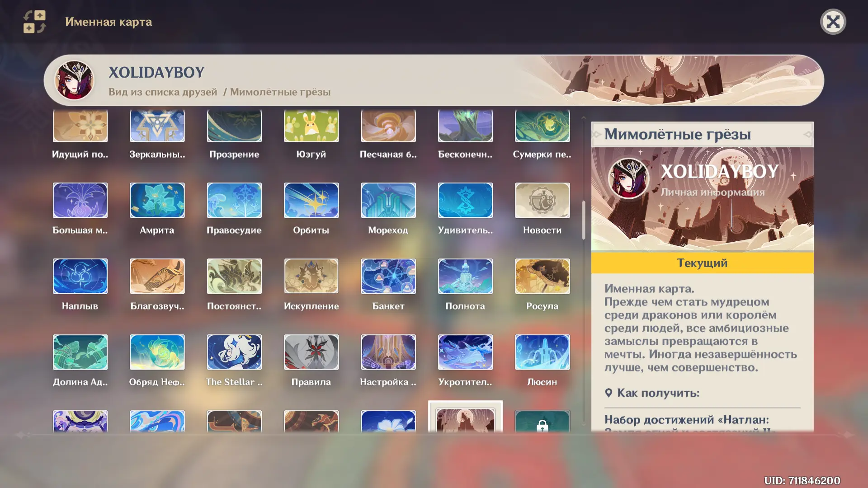Pick the Мореход namecard
This screenshot has height=488, width=868.
[x=388, y=200]
